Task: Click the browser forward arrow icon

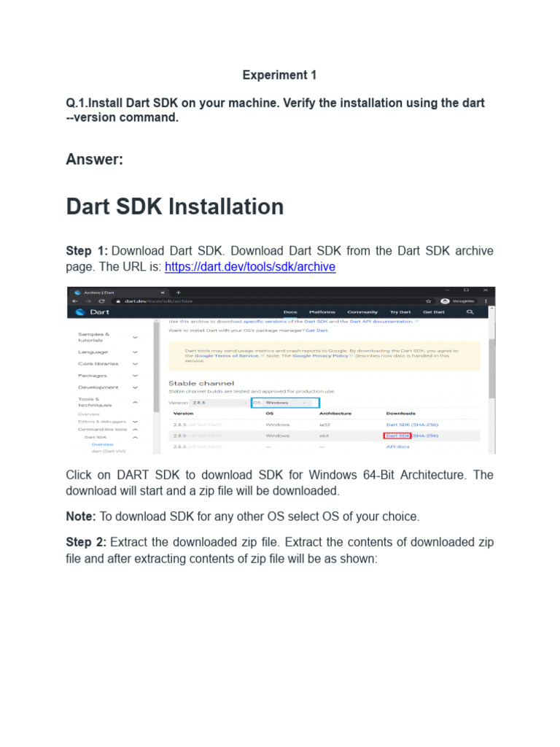Action: [87, 301]
